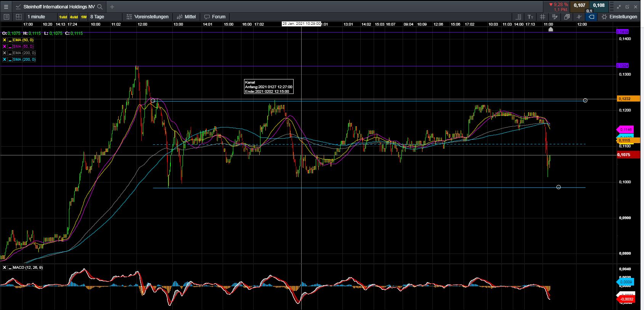Collapse the MACD (12, 26, 9) panel
644x310 pixels.
click(10, 268)
